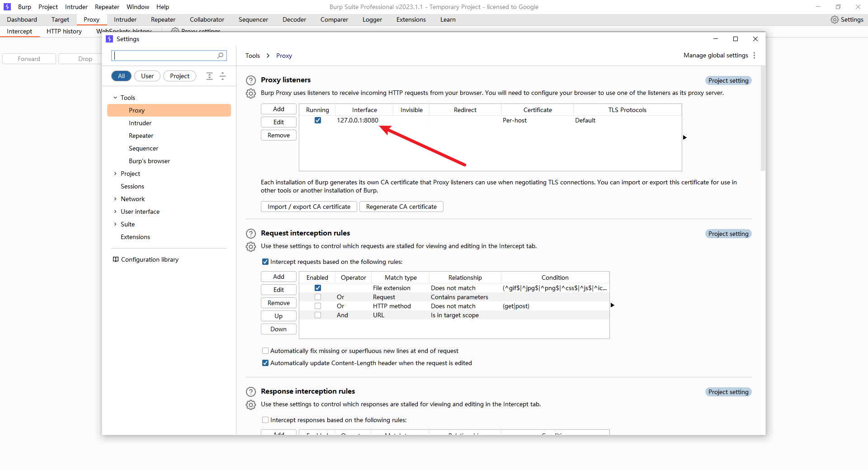Add a new proxy listener
Screen dimensions: 868x470
point(278,109)
